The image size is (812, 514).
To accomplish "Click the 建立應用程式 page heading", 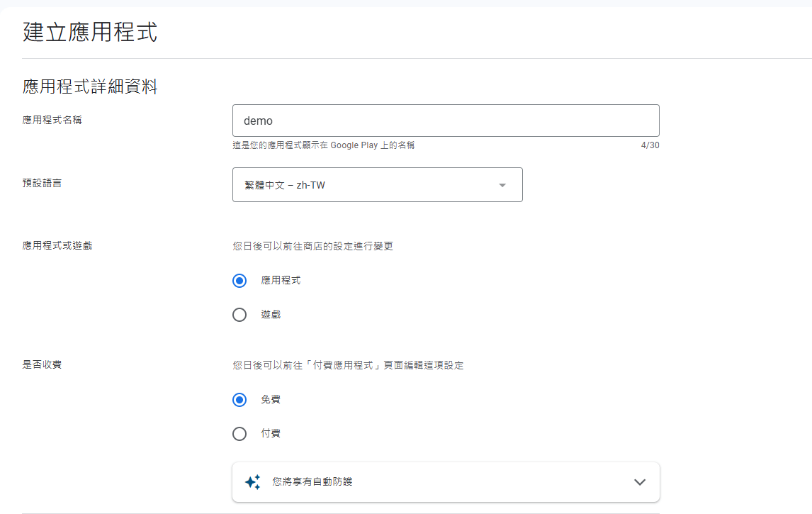I will [x=90, y=32].
